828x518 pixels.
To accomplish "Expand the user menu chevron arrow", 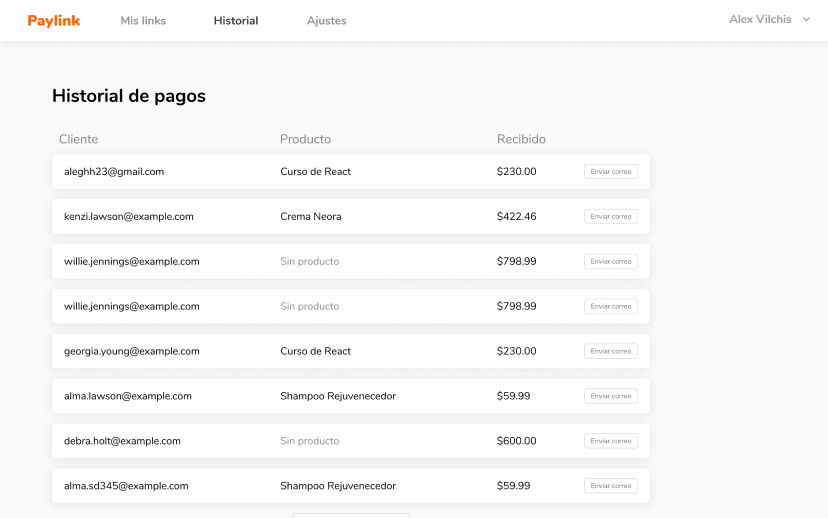I will pyautogui.click(x=806, y=20).
